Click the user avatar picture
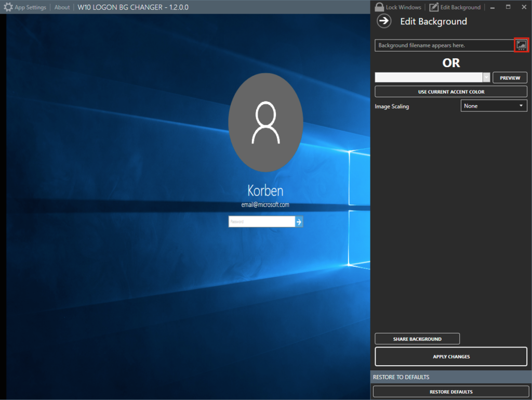The image size is (532, 400). [265, 123]
